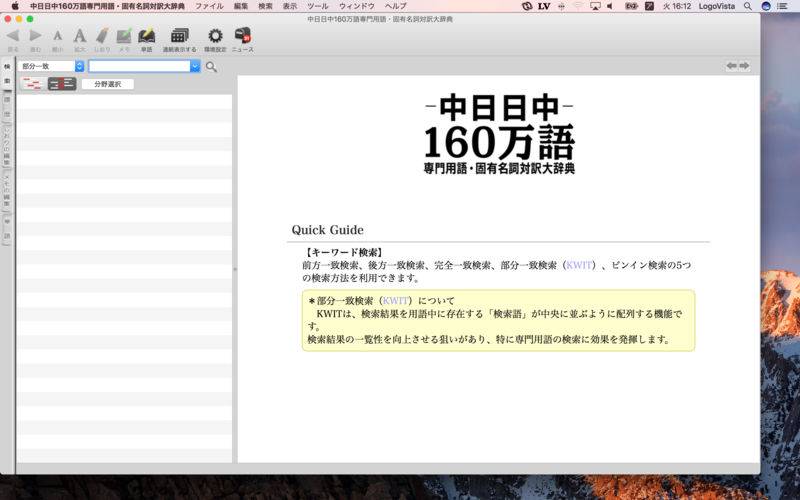The image size is (800, 500).
Task: Click the pane divider handle between panels
Action: pos(235,269)
